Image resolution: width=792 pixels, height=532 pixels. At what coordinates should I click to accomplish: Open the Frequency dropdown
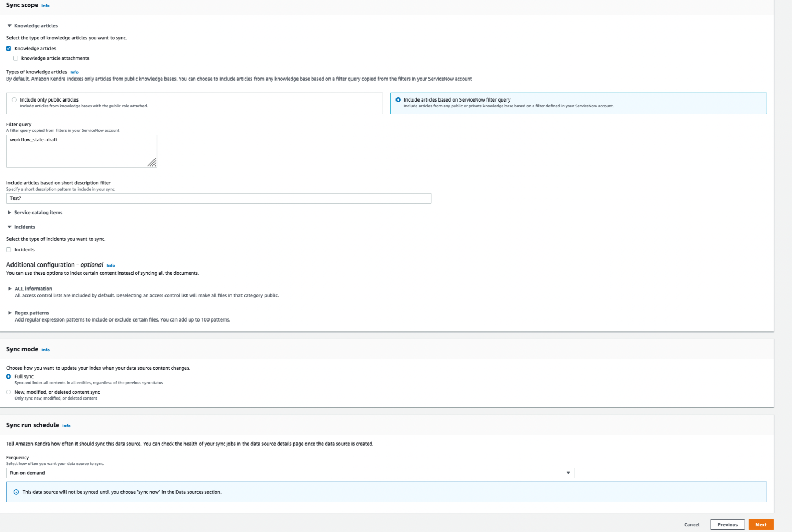click(291, 473)
